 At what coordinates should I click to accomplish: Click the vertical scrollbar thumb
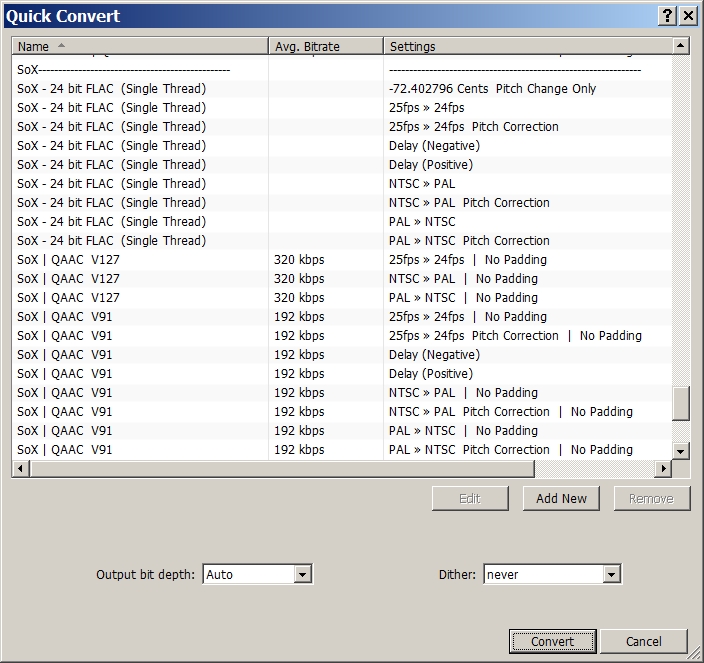click(681, 404)
